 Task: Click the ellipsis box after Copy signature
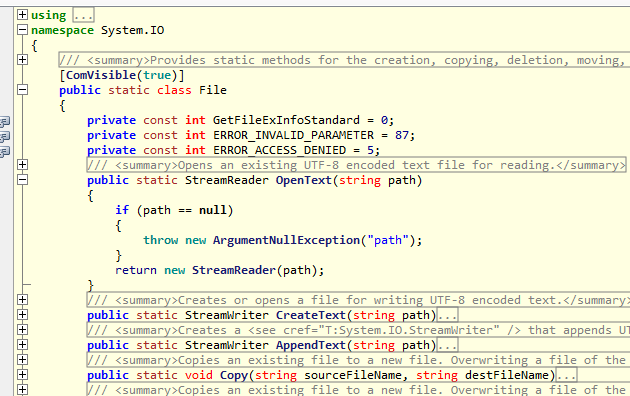[x=566, y=375]
